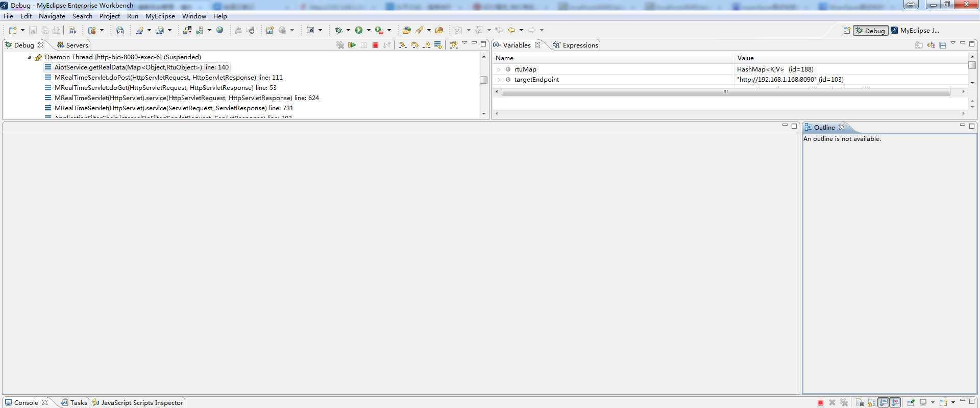Click Pin Console icon
Image resolution: width=980 pixels, height=408 pixels.
(x=911, y=402)
